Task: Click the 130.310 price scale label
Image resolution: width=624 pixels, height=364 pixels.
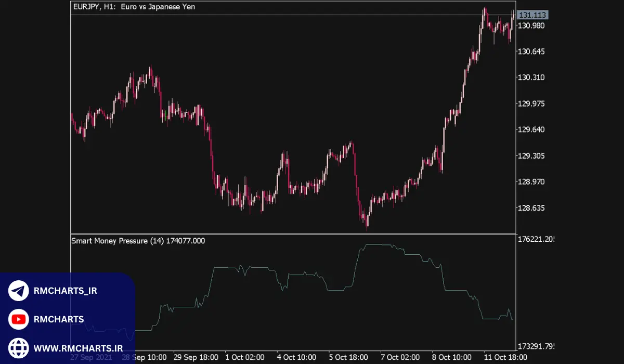Action: pos(531,77)
